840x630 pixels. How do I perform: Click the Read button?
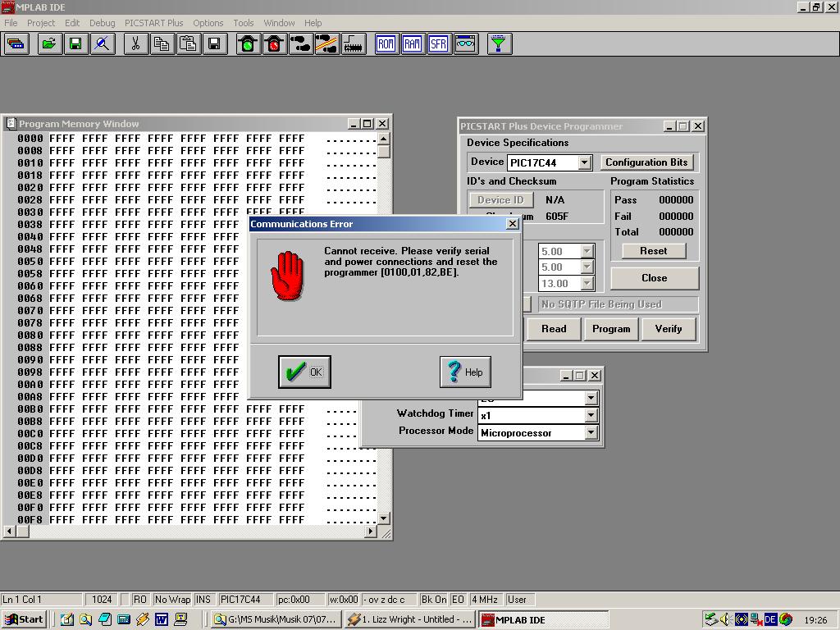point(554,329)
